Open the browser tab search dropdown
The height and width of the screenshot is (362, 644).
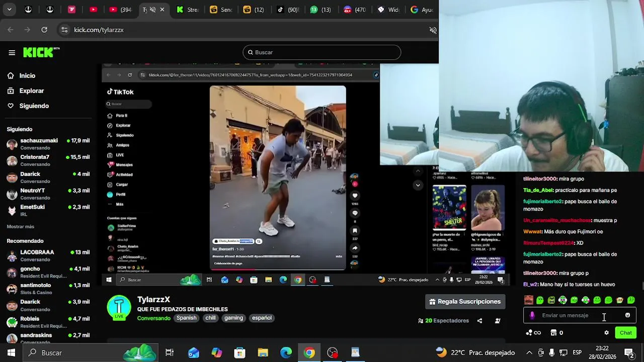(x=9, y=10)
